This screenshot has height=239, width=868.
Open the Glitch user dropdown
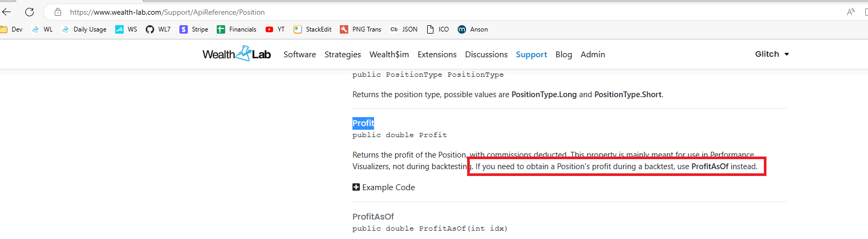coord(772,54)
